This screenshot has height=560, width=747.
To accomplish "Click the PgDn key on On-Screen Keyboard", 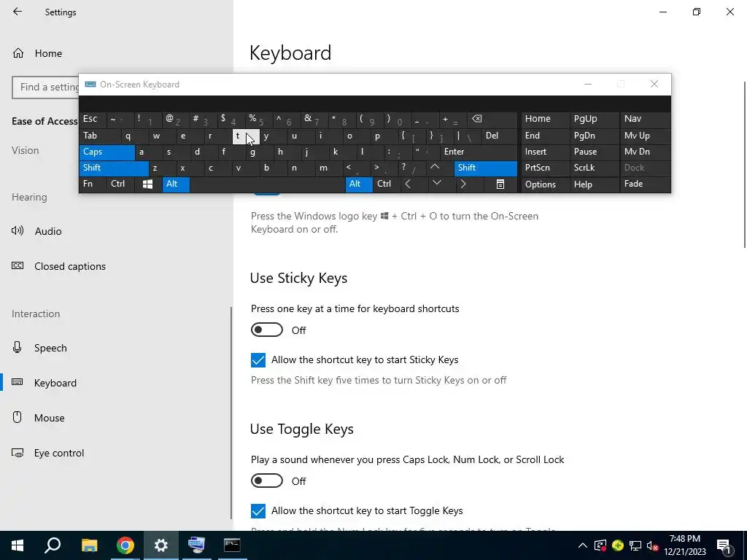I will [595, 136].
